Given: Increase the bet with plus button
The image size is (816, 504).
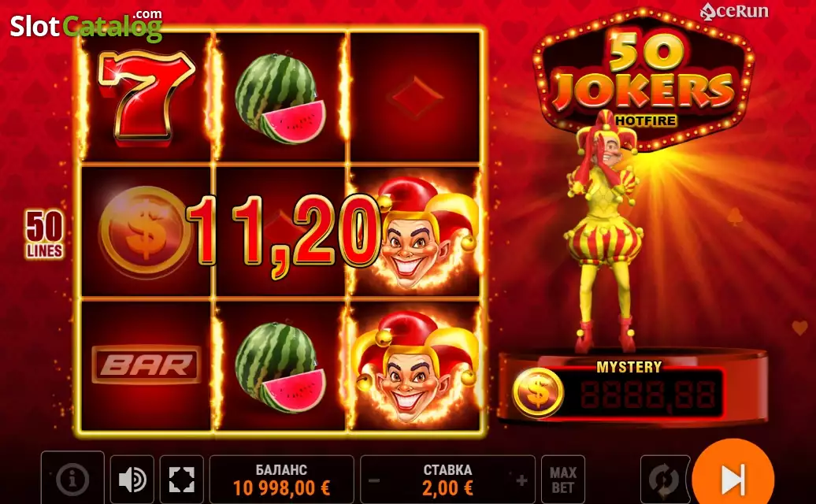Looking at the screenshot, I should click(521, 480).
